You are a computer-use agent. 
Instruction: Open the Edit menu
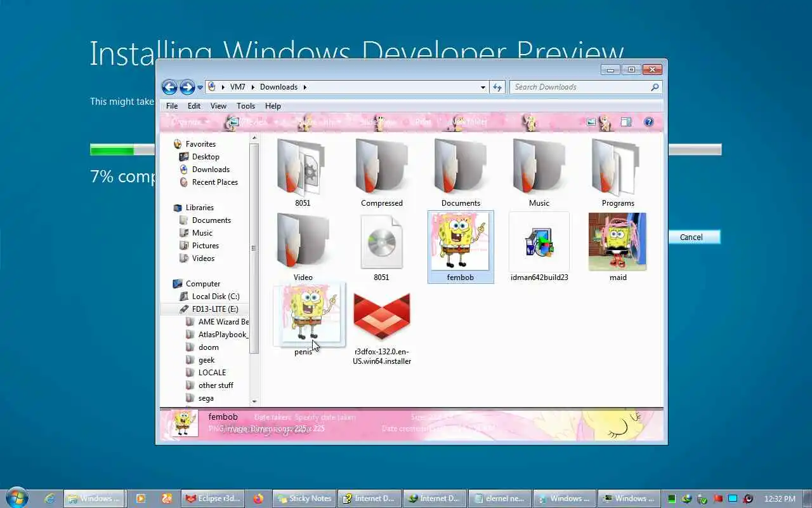point(194,106)
